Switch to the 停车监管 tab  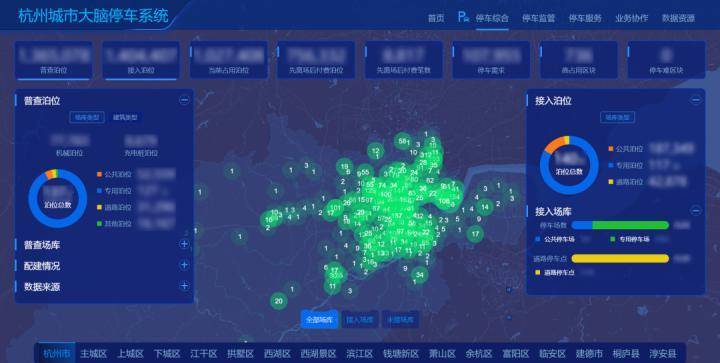pos(538,18)
